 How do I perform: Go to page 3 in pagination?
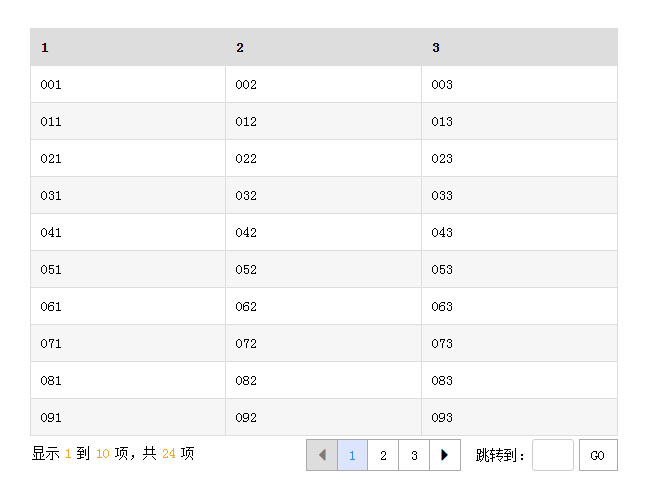pyautogui.click(x=414, y=455)
